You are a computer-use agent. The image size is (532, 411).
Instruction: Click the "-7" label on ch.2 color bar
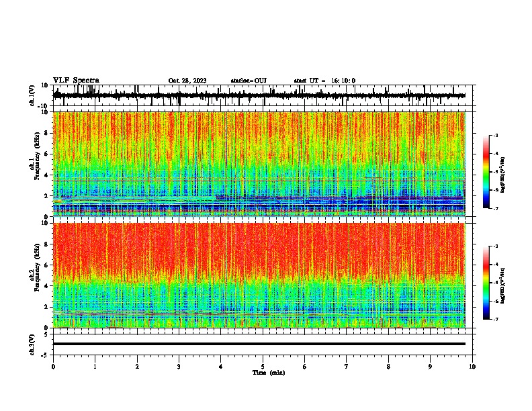click(x=496, y=319)
